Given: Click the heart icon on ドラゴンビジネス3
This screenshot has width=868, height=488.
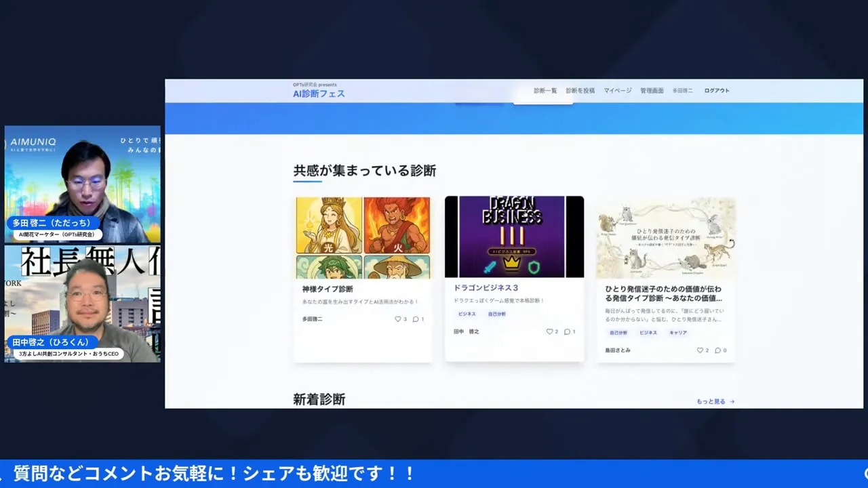Looking at the screenshot, I should point(551,331).
